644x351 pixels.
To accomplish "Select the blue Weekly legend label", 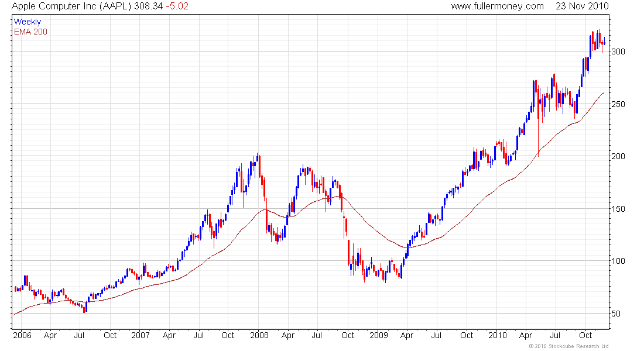I will point(28,22).
